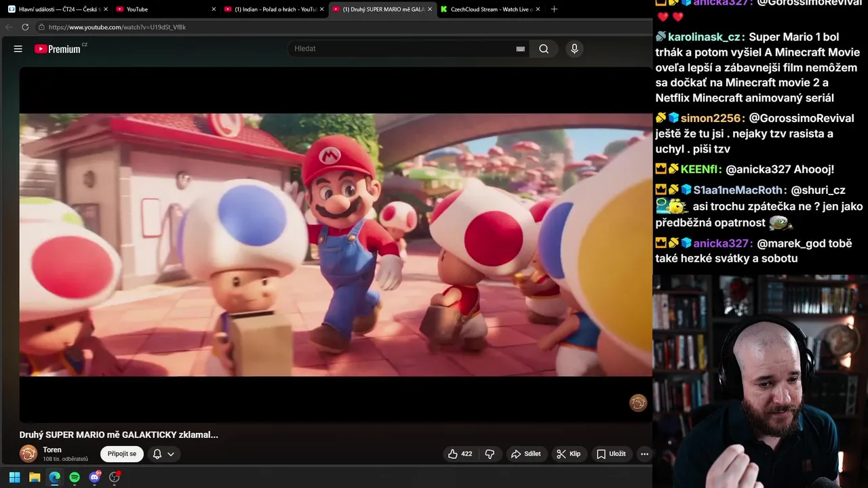
Task: Open Spotify from the taskbar
Action: (x=75, y=477)
